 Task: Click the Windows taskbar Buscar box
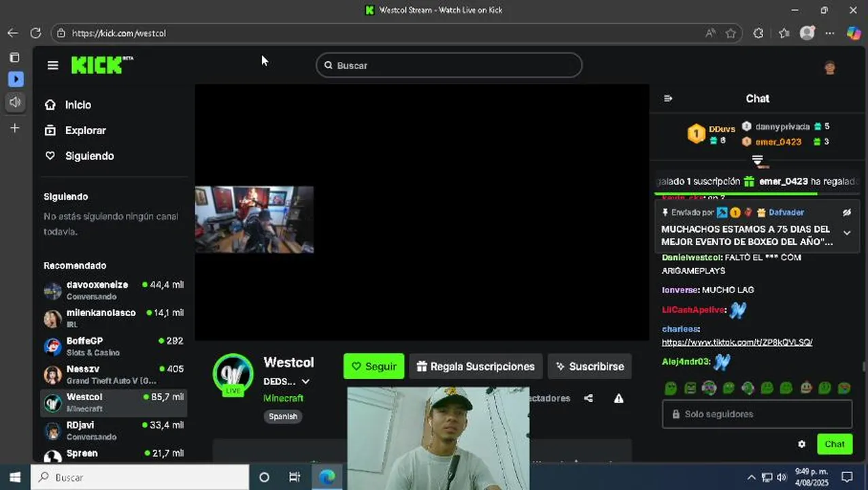coord(140,477)
